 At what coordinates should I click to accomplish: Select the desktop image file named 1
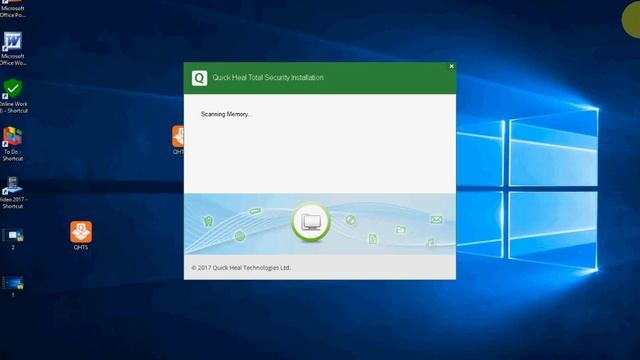pos(13,283)
